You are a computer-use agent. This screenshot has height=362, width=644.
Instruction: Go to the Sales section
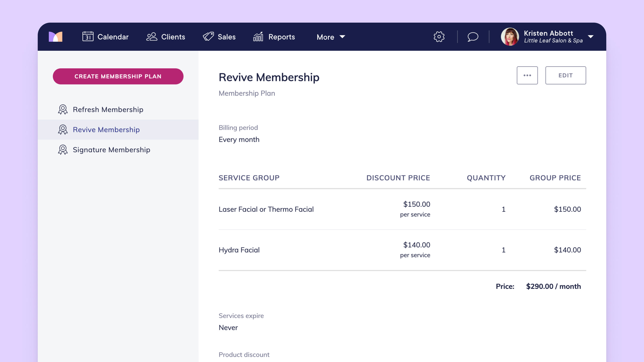tap(226, 37)
